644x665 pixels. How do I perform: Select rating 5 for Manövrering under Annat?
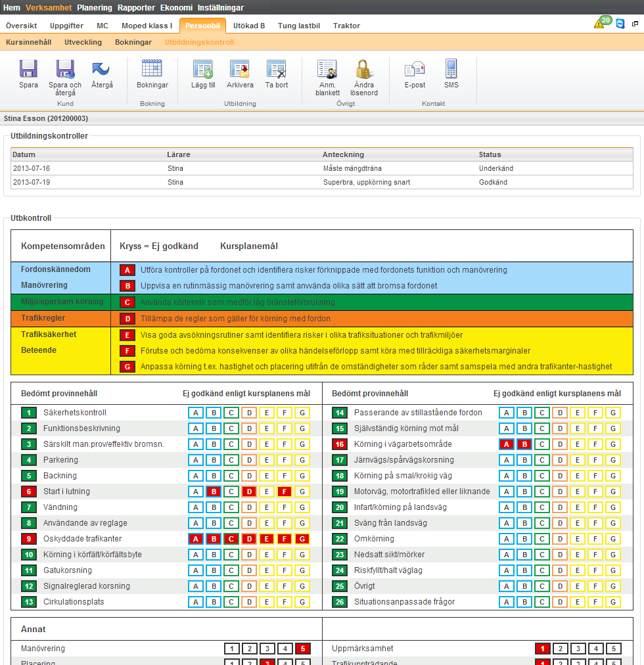(x=302, y=649)
